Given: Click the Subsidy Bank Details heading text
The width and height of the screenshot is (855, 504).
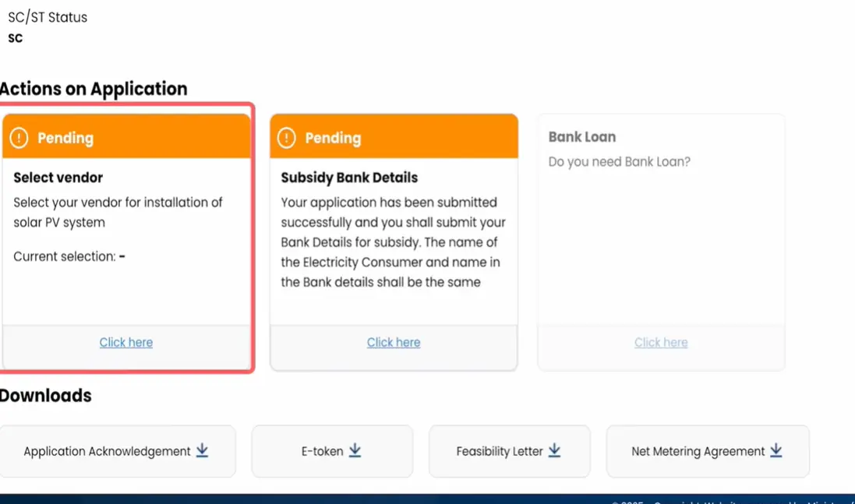Looking at the screenshot, I should pos(349,178).
